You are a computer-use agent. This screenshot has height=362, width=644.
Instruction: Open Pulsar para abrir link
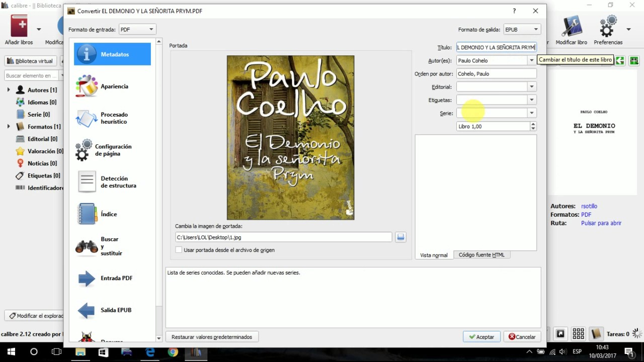click(x=601, y=223)
